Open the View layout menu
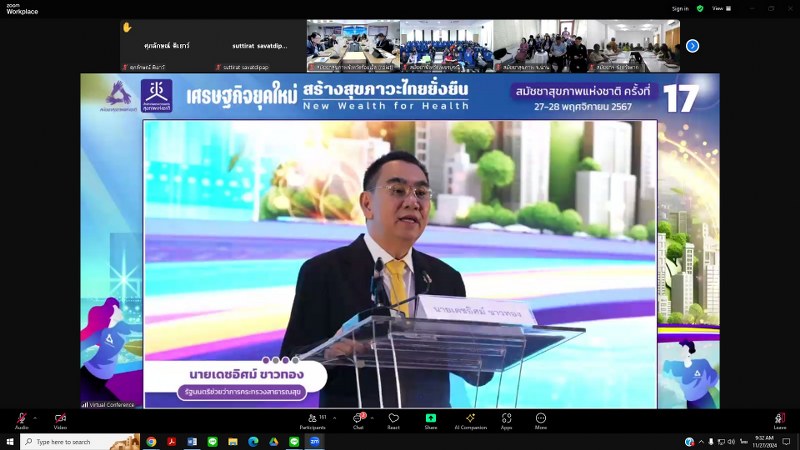 click(x=721, y=9)
